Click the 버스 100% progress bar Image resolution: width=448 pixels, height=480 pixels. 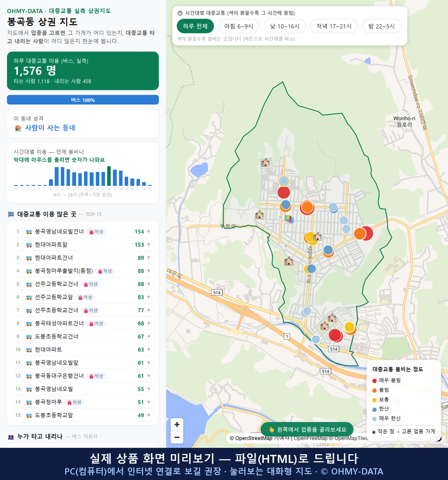83,100
